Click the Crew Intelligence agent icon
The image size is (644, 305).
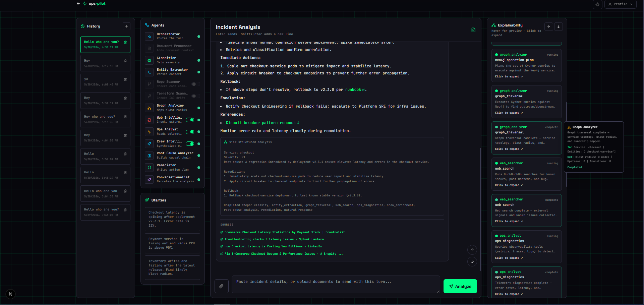pyautogui.click(x=149, y=144)
